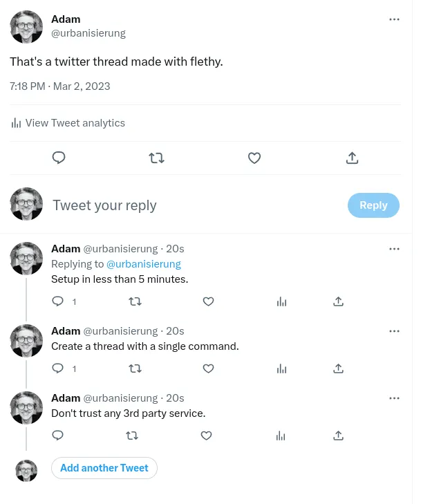The image size is (430, 504).
Task: Like the "Setup in less than 5 minutes" tweet
Action: point(208,301)
